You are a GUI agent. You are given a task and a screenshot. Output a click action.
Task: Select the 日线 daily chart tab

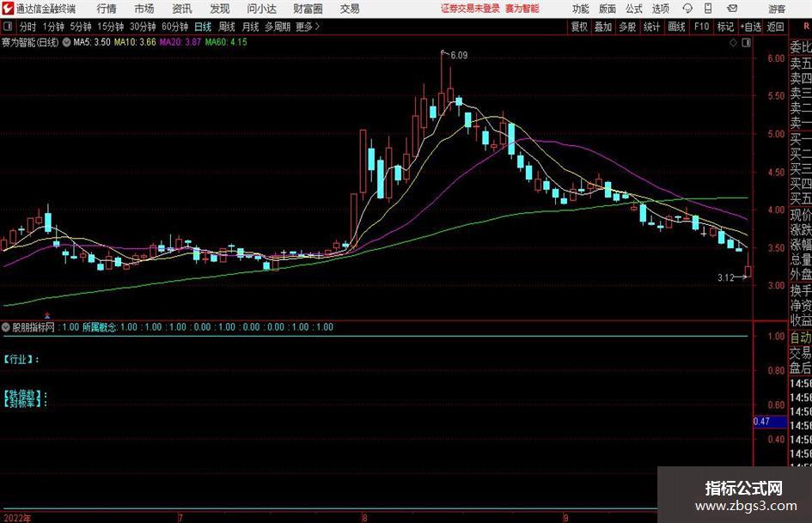click(203, 27)
